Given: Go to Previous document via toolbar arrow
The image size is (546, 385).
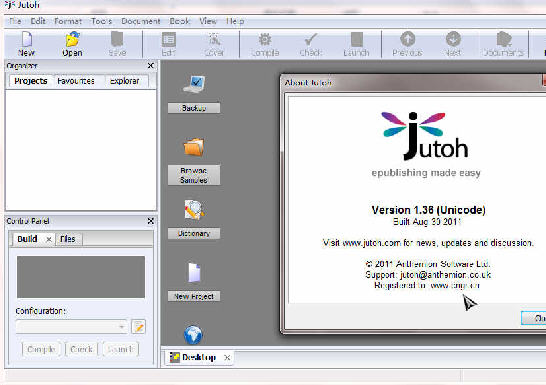Looking at the screenshot, I should (x=407, y=39).
